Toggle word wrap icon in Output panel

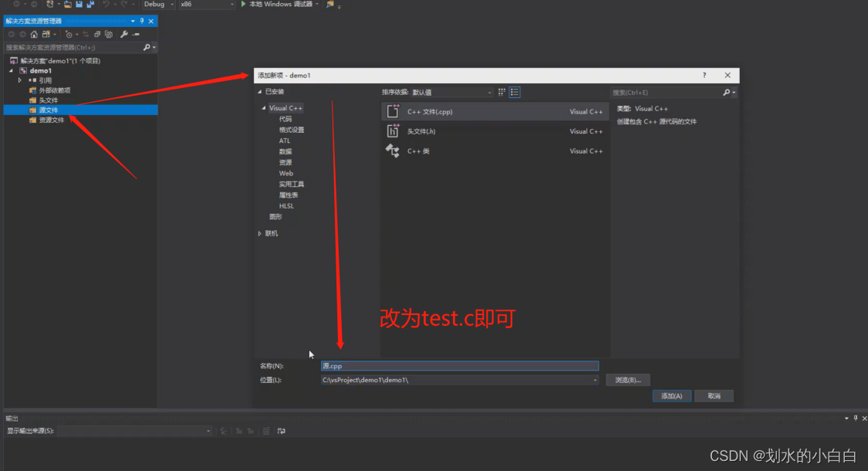point(281,431)
